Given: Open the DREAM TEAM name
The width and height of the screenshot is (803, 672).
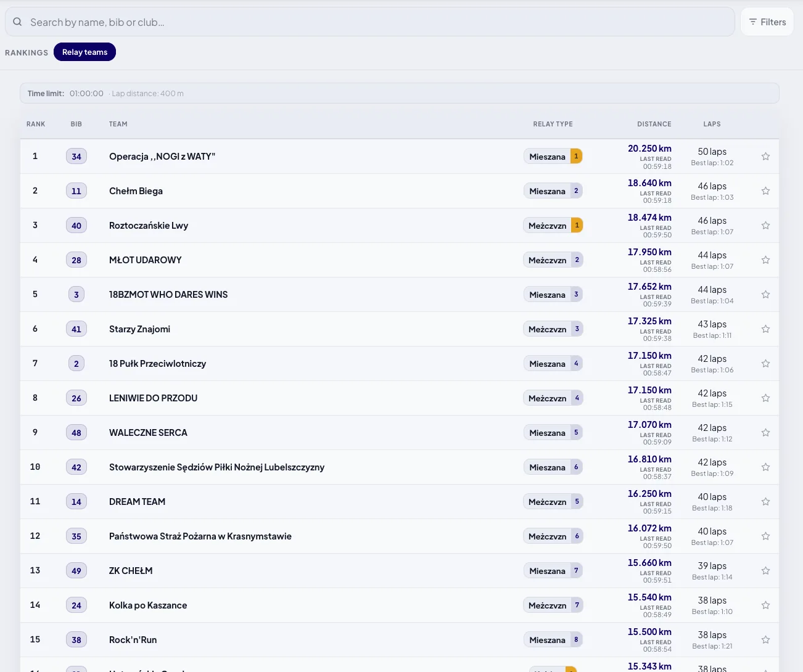Looking at the screenshot, I should pos(137,502).
